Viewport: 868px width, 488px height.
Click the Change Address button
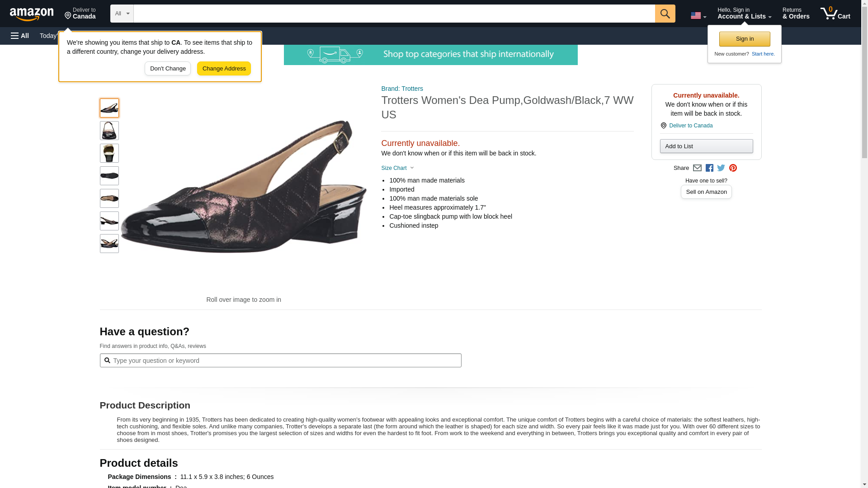(224, 69)
